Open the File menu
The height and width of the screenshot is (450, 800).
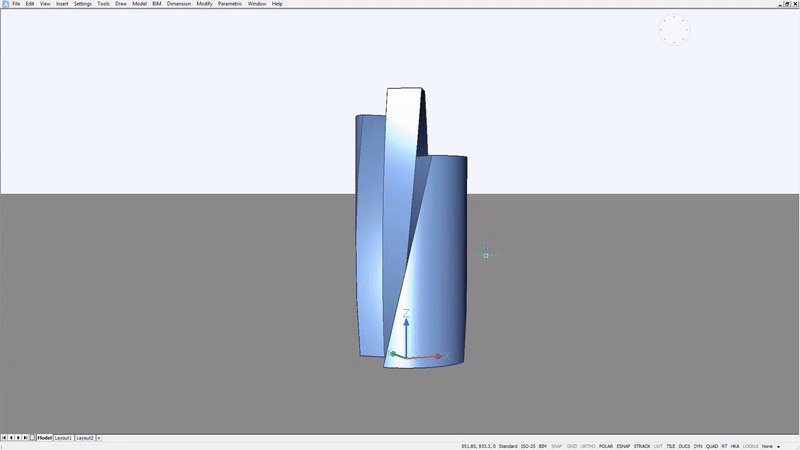[x=16, y=4]
